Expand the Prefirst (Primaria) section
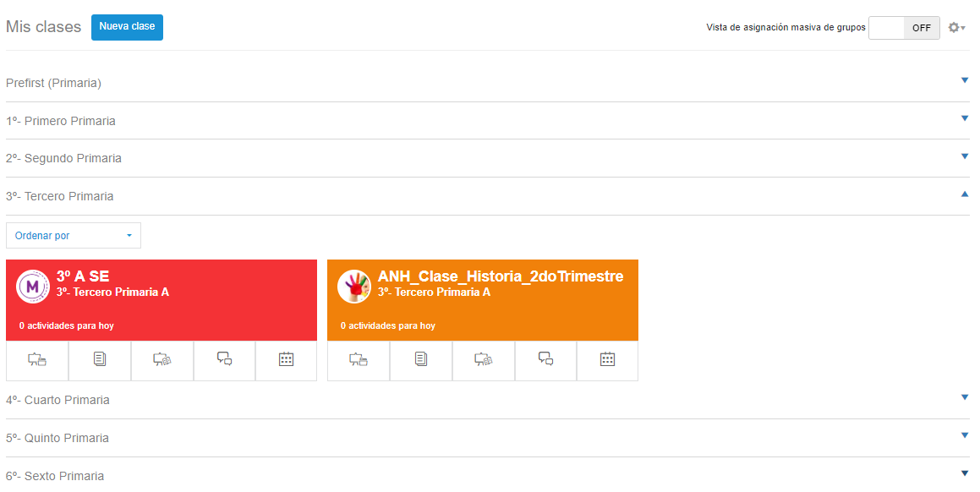This screenshot has height=492, width=980. 965,81
